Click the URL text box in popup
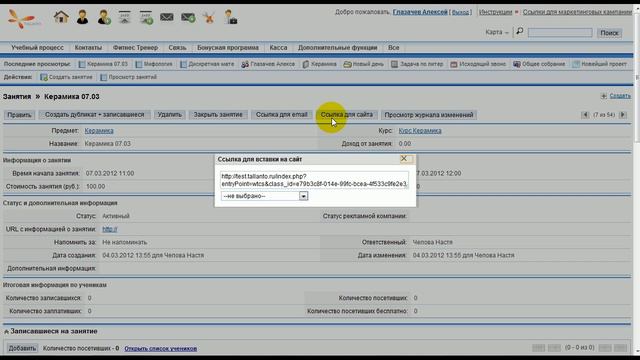The image size is (640, 360). 314,180
